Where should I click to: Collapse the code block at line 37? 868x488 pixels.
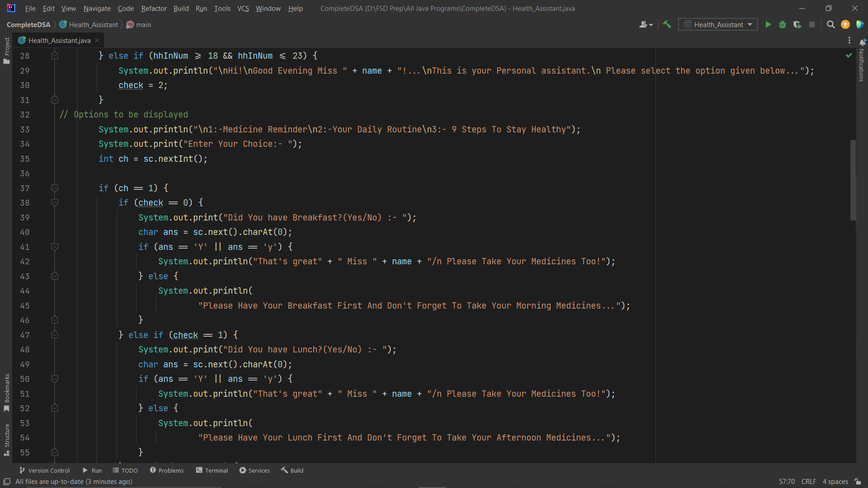[x=55, y=188]
